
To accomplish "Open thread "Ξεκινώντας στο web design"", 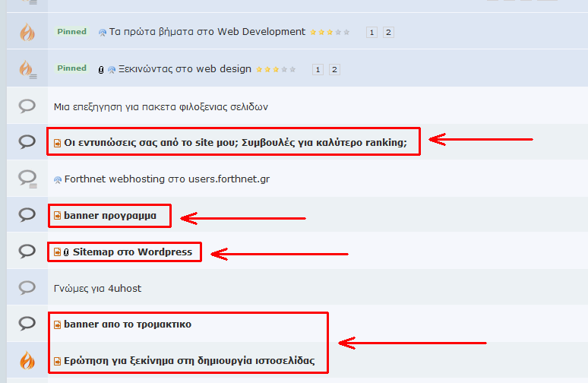I will coord(185,69).
